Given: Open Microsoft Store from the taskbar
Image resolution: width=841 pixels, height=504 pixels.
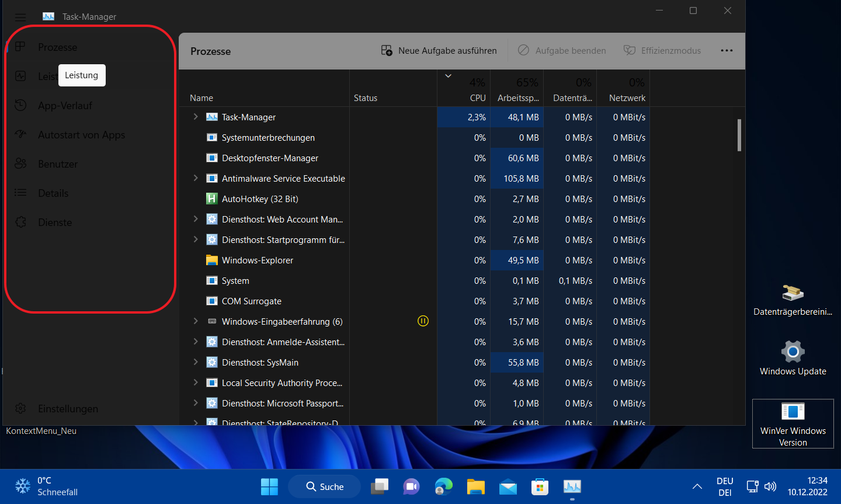Looking at the screenshot, I should [x=540, y=486].
